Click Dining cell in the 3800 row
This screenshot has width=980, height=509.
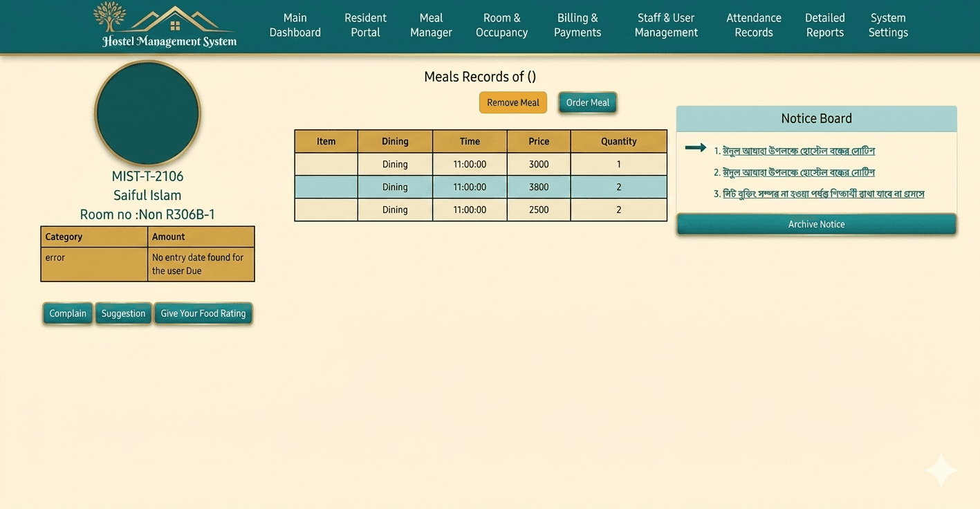click(x=395, y=187)
